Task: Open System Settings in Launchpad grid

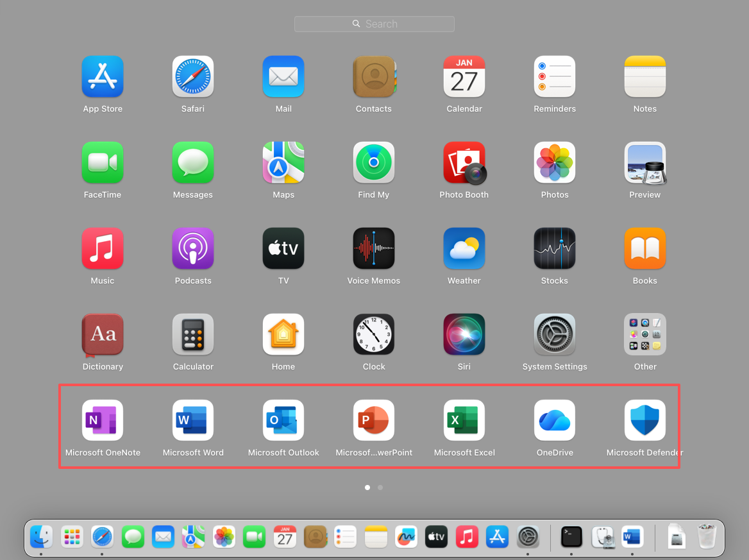Action: click(555, 335)
